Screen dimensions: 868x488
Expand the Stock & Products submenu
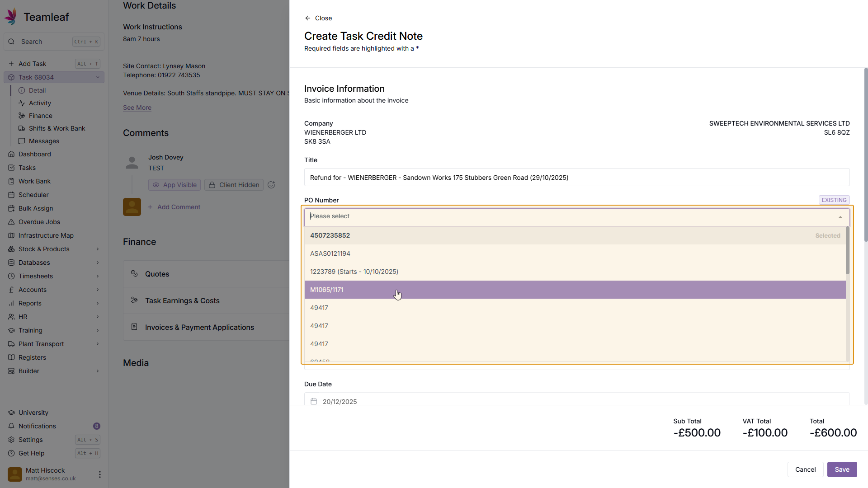[97, 249]
